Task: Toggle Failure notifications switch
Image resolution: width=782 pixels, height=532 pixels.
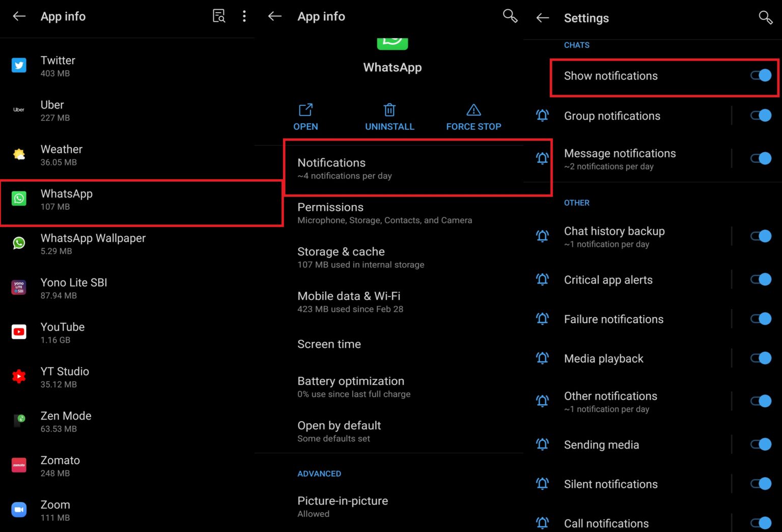Action: [761, 319]
